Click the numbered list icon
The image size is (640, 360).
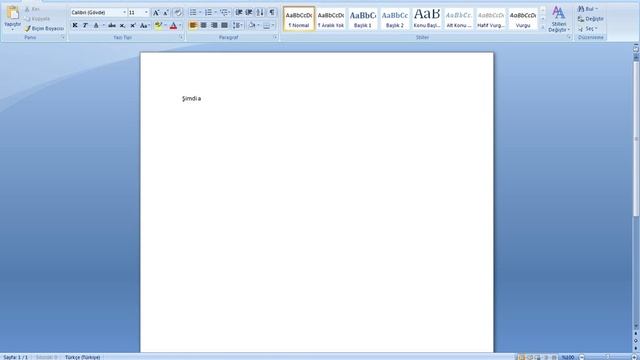click(x=209, y=13)
